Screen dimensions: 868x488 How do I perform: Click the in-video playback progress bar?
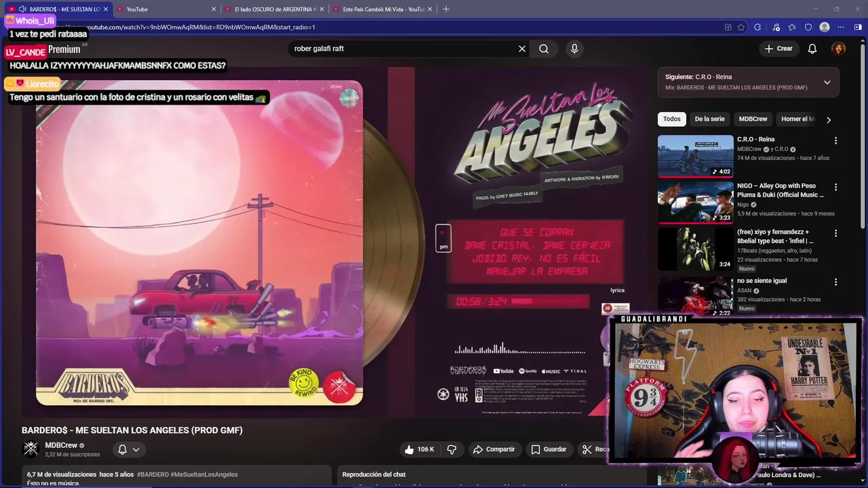pos(550,302)
